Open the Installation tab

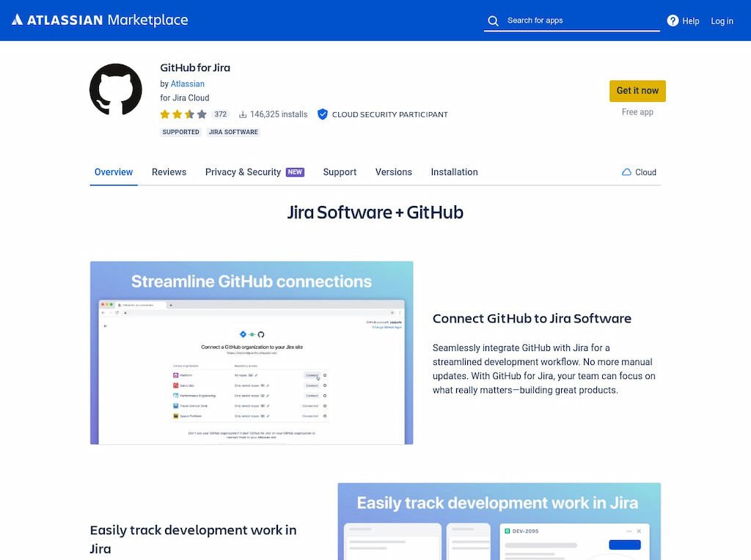pyautogui.click(x=455, y=172)
